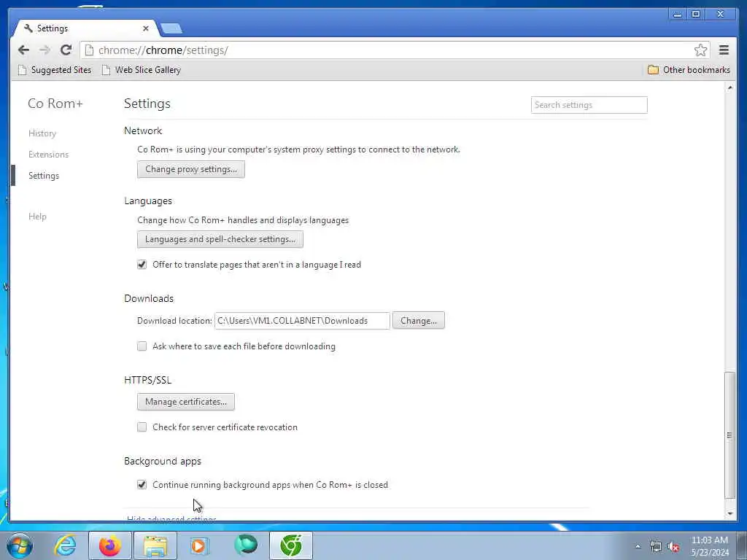Click the Background apps section heading
747x560 pixels.
[163, 461]
